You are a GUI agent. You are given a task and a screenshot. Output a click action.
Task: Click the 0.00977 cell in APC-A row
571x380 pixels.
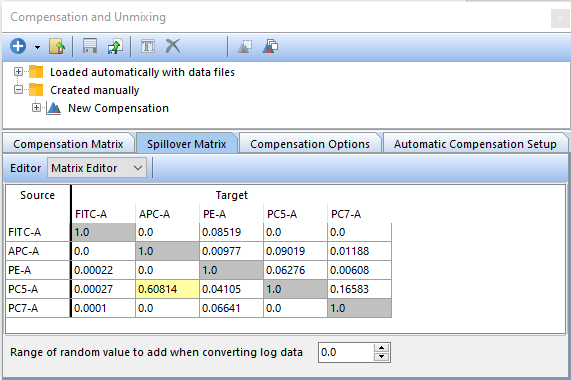pyautogui.click(x=231, y=251)
